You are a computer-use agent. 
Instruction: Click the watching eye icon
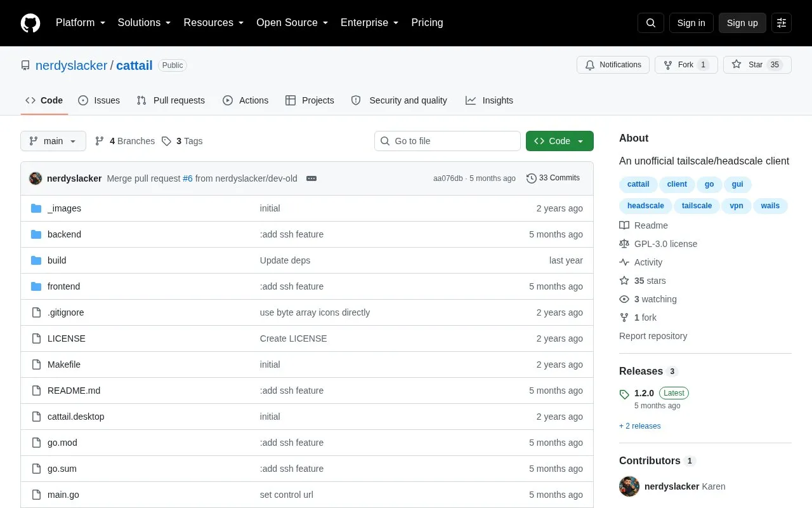tap(624, 299)
